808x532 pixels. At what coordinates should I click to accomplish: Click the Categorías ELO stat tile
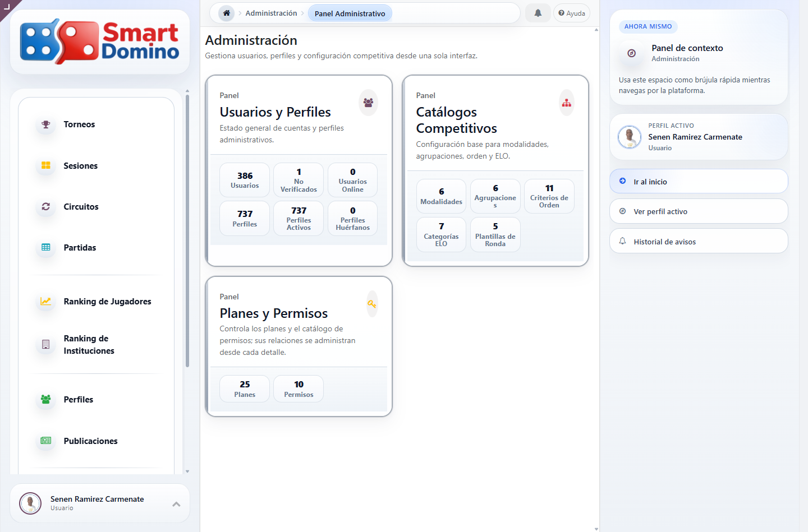tap(441, 234)
